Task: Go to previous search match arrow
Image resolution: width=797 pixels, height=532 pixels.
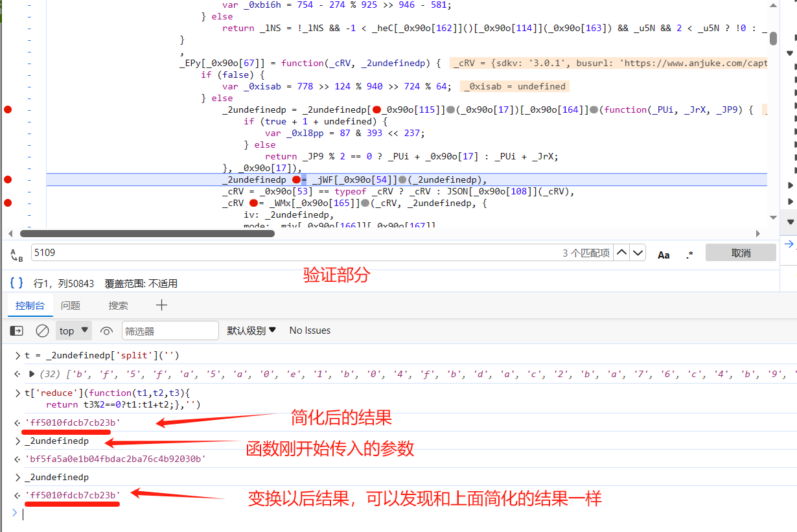Action: (621, 253)
